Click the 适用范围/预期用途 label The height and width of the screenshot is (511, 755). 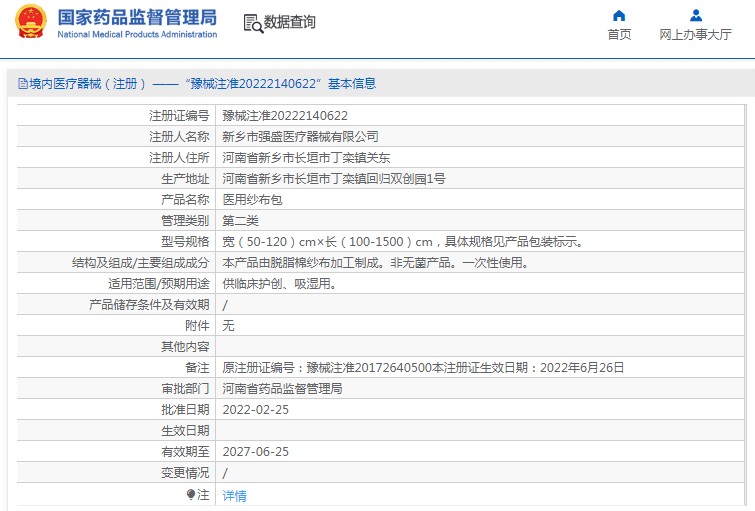158,284
